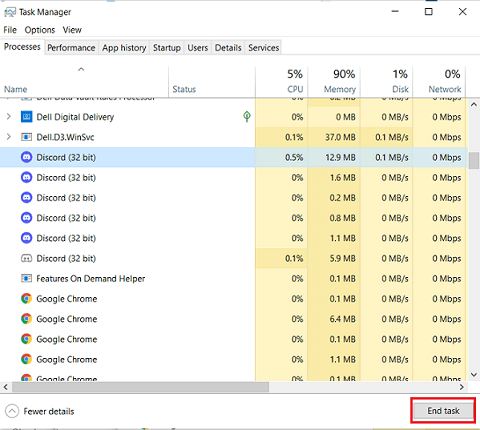Image resolution: width=480 pixels, height=430 pixels.
Task: Open the Options menu
Action: [x=40, y=30]
